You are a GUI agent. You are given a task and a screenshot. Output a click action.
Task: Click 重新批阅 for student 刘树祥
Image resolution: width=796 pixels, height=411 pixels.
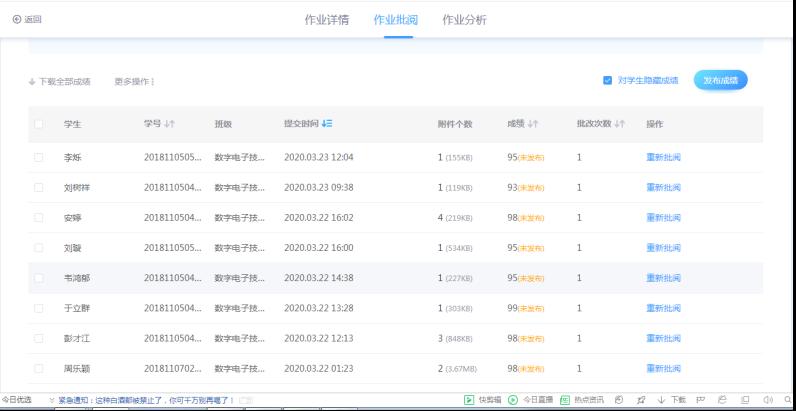pyautogui.click(x=663, y=187)
